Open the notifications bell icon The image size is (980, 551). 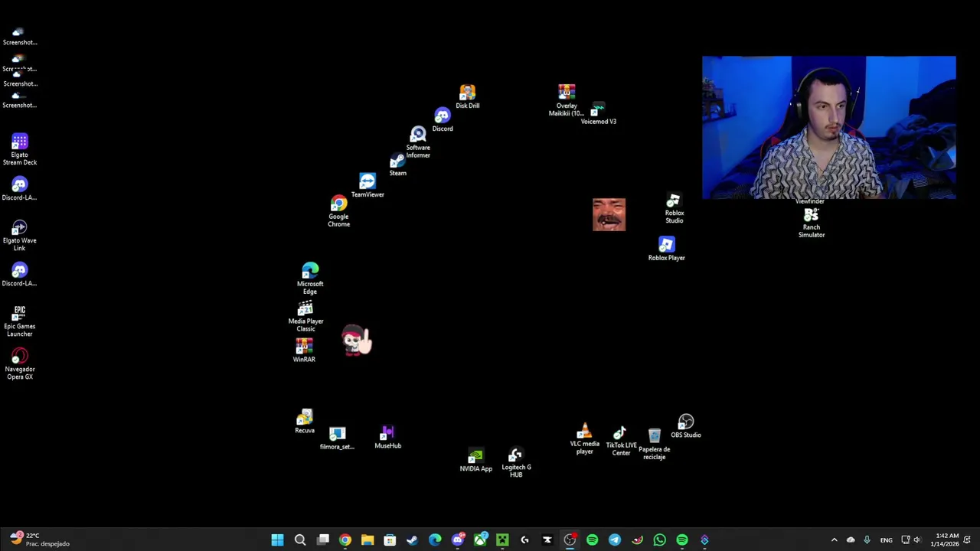[x=969, y=540]
